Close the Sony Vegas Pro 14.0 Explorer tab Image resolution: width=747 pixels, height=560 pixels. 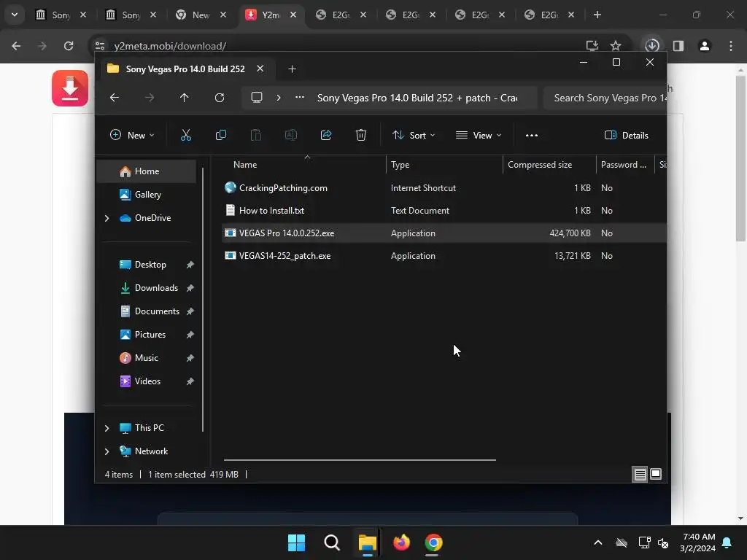coord(260,69)
